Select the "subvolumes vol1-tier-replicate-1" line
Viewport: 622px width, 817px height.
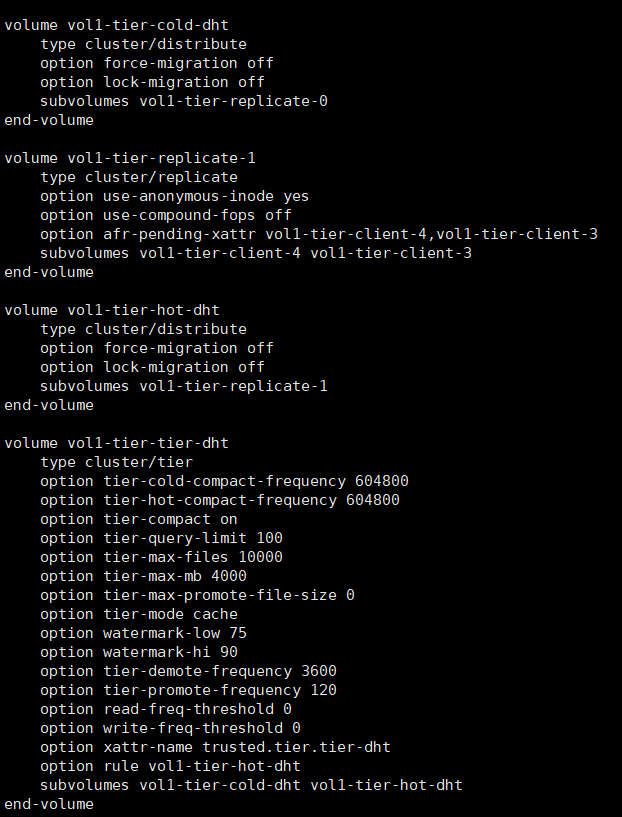point(183,386)
